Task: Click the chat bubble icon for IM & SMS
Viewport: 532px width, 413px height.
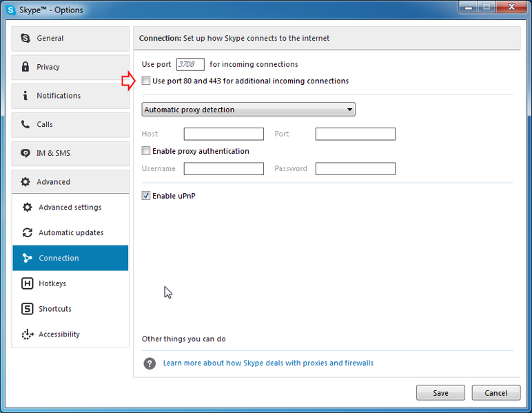Action: [25, 153]
